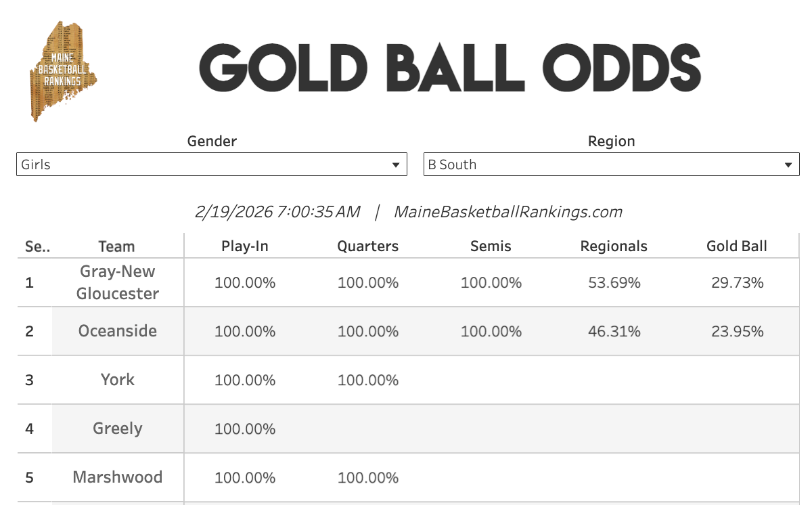Click the Gray-New Gloucester team name
The height and width of the screenshot is (505, 812).
pyautogui.click(x=118, y=282)
